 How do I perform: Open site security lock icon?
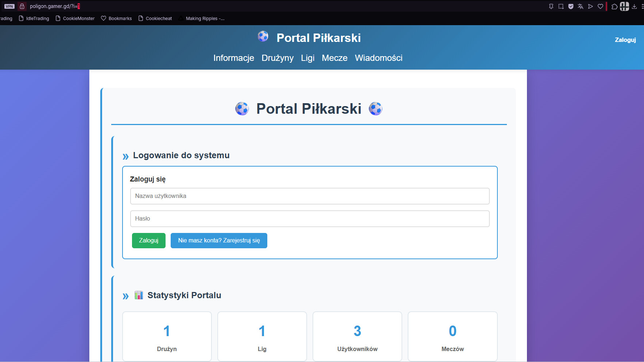[22, 6]
